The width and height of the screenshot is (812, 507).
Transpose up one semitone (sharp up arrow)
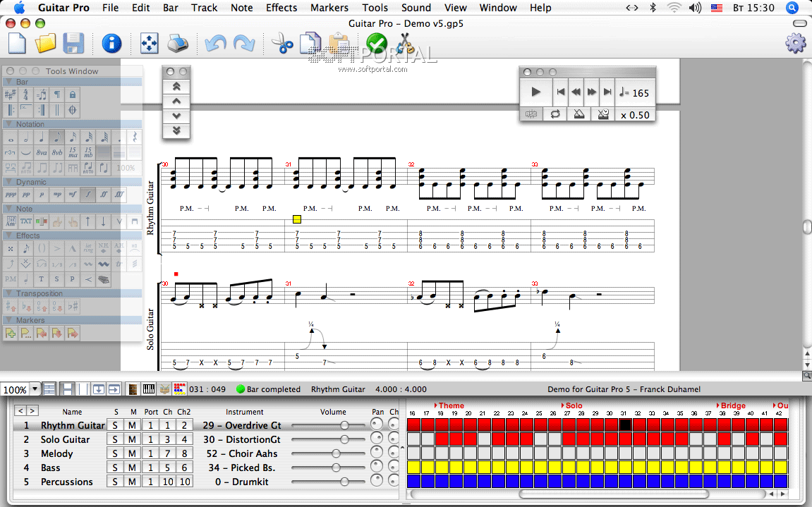pos(11,307)
